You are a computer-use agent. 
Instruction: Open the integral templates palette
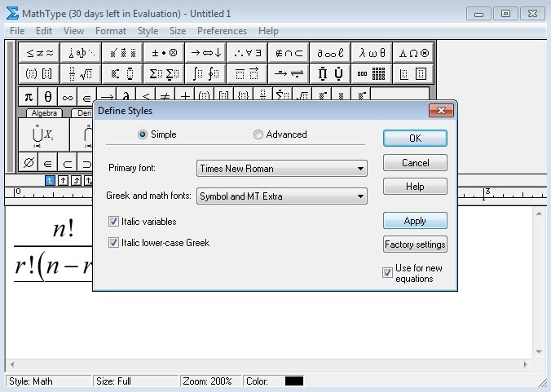[205, 73]
